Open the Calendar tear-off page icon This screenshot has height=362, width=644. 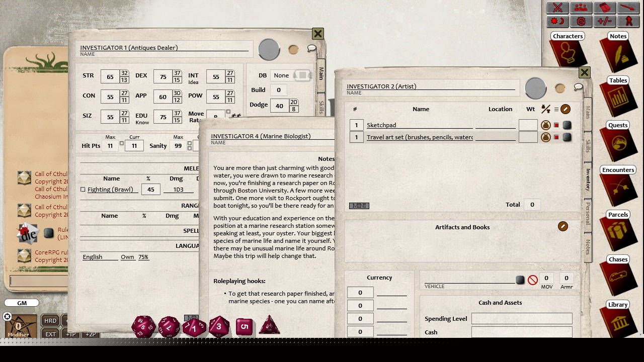coord(605,8)
